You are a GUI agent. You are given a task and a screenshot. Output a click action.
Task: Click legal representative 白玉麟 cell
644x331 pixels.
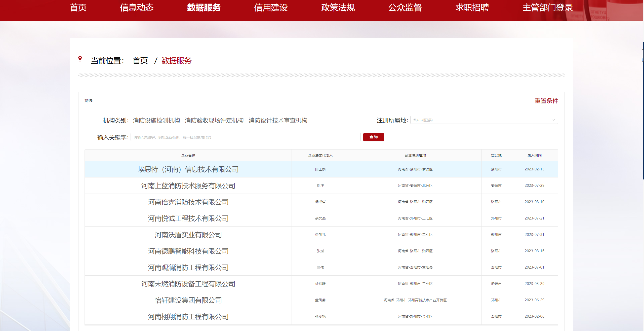pyautogui.click(x=320, y=169)
